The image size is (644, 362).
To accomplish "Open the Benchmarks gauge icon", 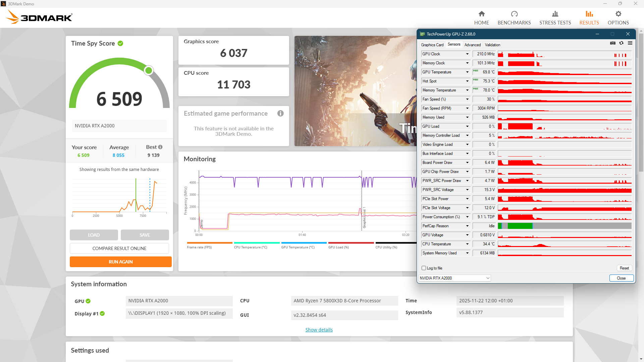I will 514,14.
